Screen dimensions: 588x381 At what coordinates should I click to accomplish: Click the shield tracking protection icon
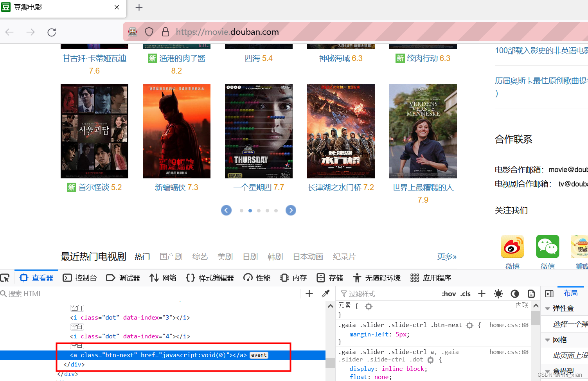point(149,32)
